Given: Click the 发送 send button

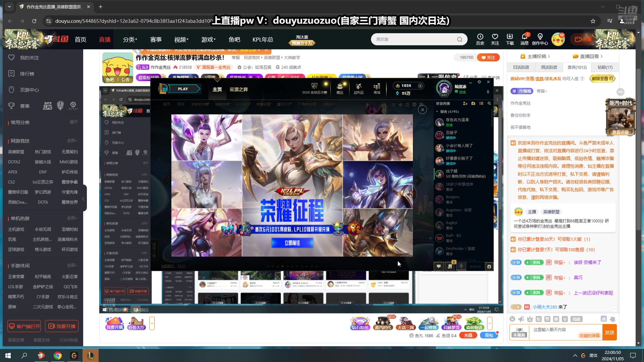Looking at the screenshot, I should pos(609,332).
